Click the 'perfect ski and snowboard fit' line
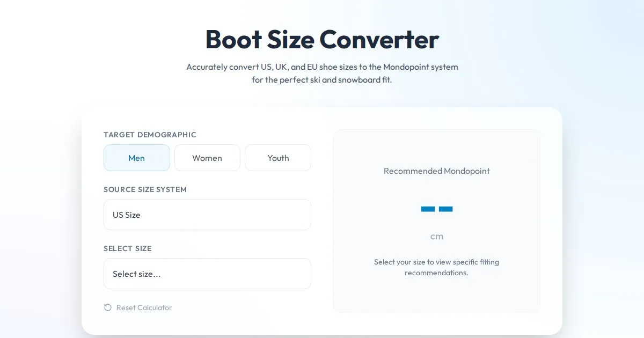Image resolution: width=644 pixels, height=338 pixels. tap(322, 80)
